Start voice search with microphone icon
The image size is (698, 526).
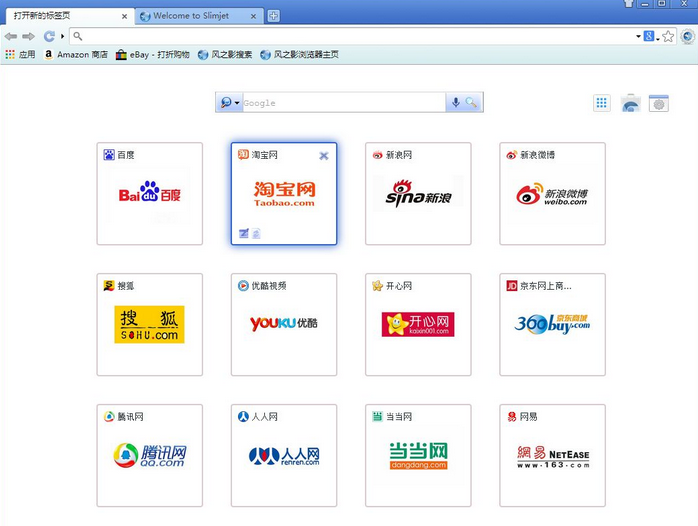(455, 103)
